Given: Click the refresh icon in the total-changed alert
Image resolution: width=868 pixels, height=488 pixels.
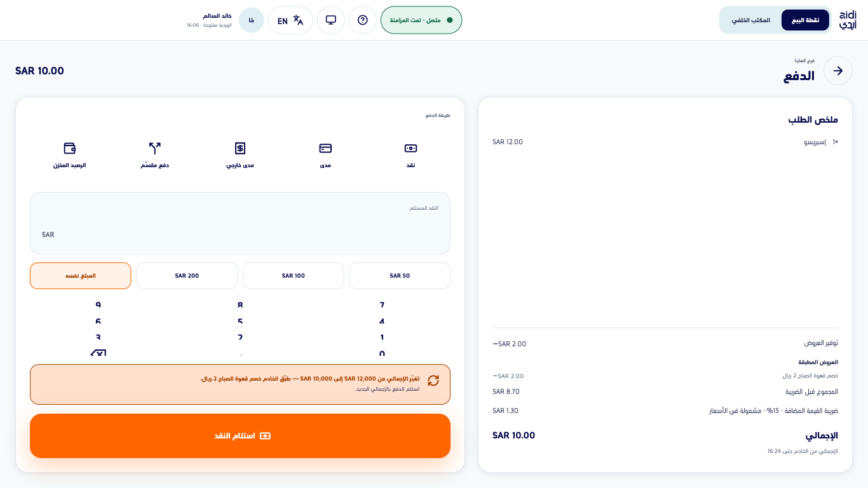Looking at the screenshot, I should coord(433,381).
